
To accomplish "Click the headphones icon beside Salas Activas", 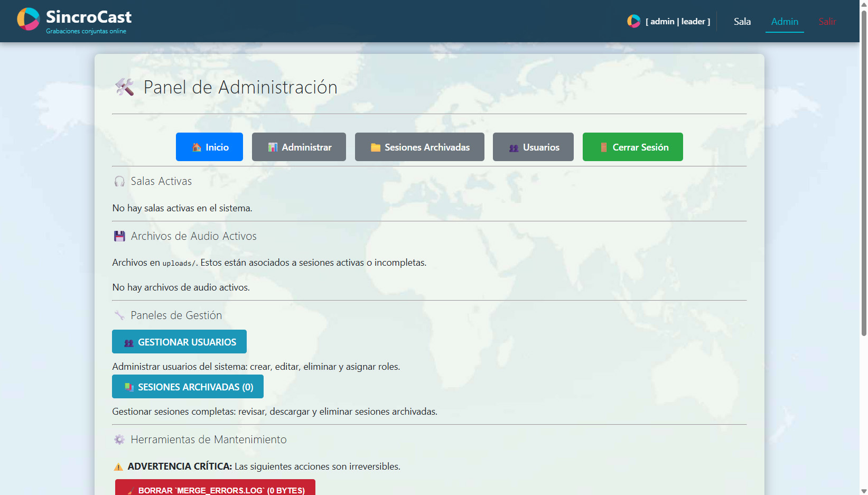I will pos(119,181).
